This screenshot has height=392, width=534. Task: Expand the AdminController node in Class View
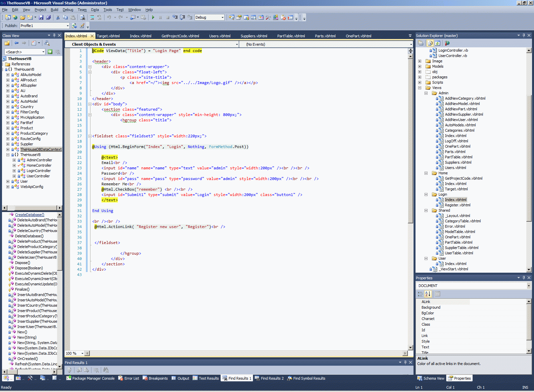[x=14, y=160]
